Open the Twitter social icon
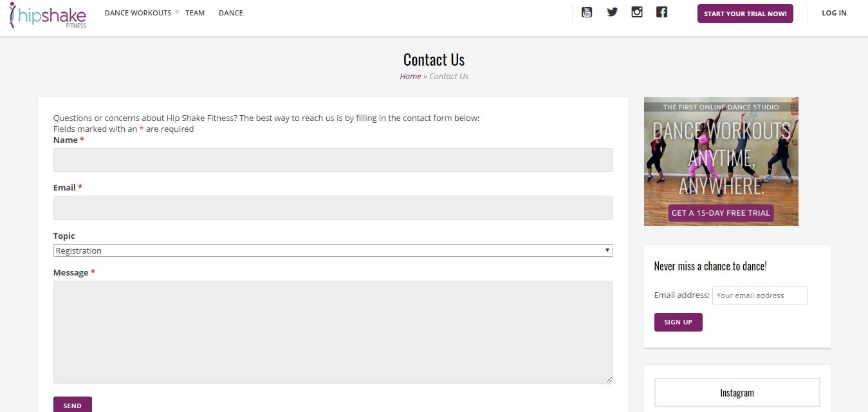Screen dimensions: 868x412 point(612,12)
